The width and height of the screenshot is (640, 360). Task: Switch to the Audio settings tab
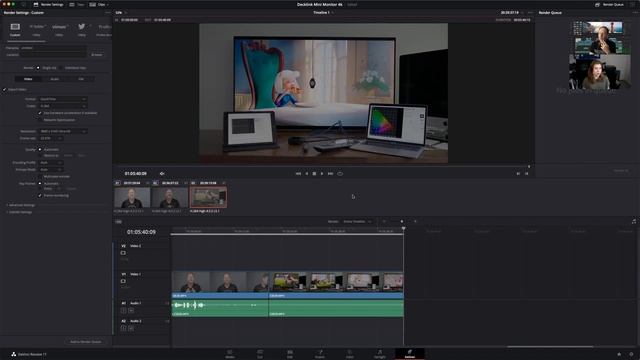[55, 79]
